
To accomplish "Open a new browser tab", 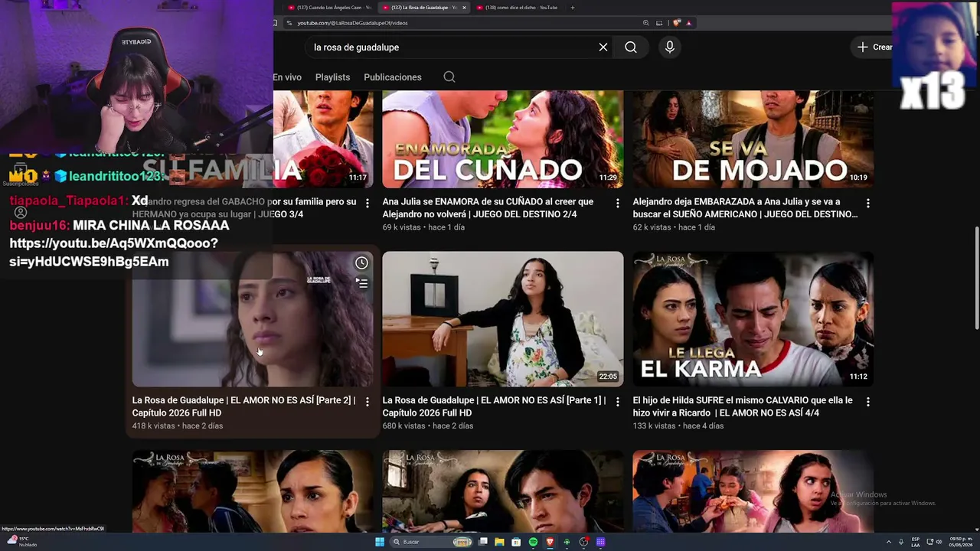I will [x=572, y=8].
